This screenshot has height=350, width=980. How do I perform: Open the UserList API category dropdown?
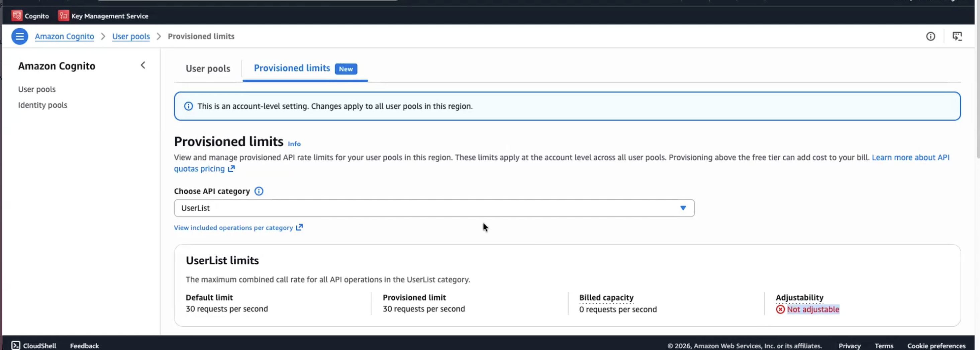point(434,208)
